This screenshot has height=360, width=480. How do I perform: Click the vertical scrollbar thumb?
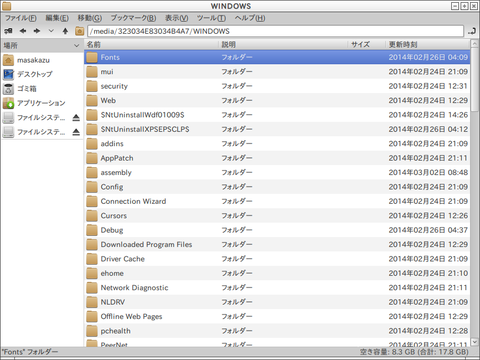(474, 79)
